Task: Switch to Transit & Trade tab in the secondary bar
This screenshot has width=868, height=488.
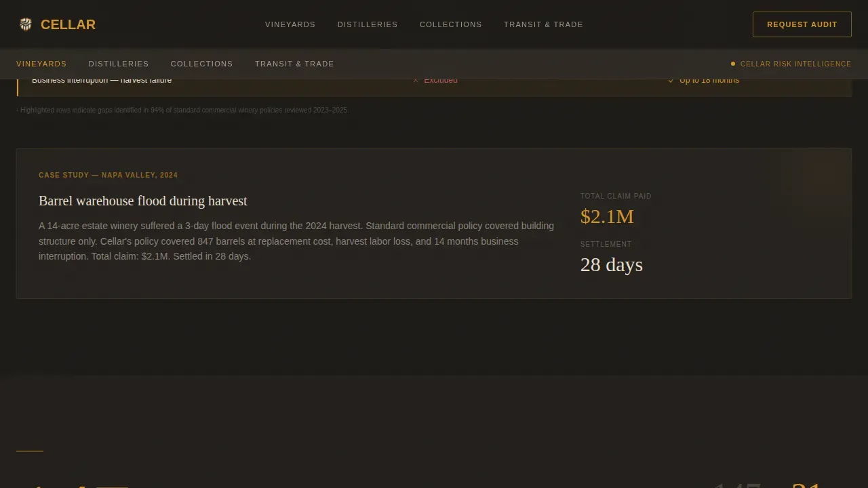Action: click(x=294, y=64)
